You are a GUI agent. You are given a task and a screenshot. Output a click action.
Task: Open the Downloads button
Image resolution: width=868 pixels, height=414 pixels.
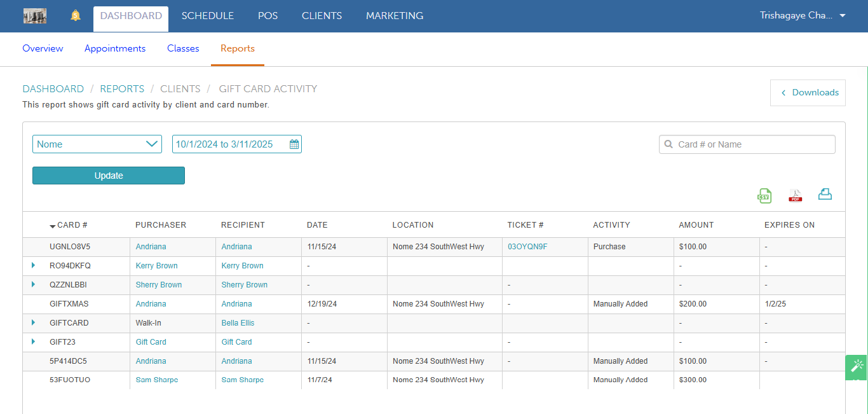pyautogui.click(x=808, y=92)
